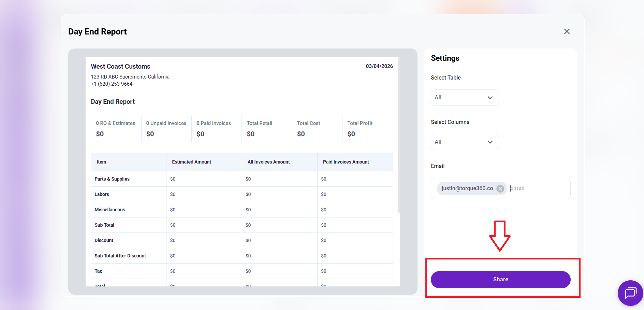The image size is (644, 310).
Task: Click the 0 Unpaid Invoices card
Action: [x=166, y=129]
